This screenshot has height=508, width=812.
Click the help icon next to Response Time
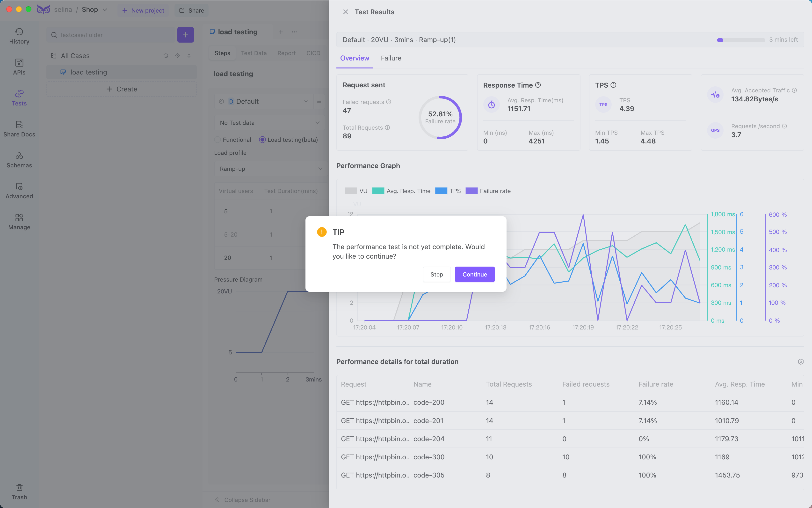coord(538,85)
